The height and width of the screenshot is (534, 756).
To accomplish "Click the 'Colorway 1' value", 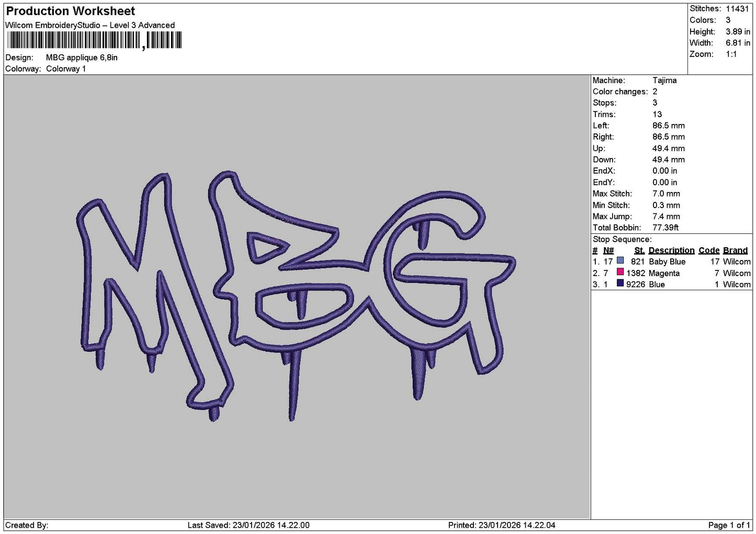I will click(66, 69).
